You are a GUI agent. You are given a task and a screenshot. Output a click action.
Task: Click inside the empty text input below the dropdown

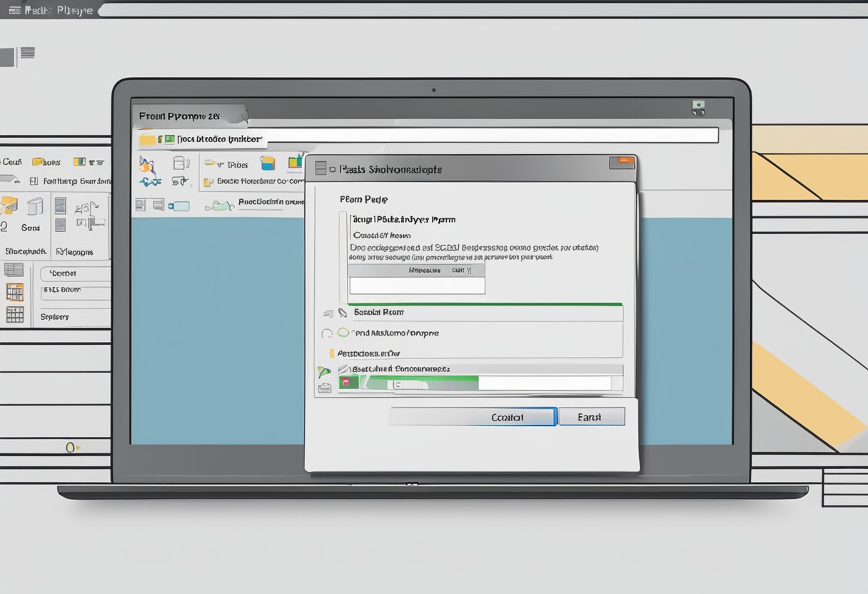[417, 286]
